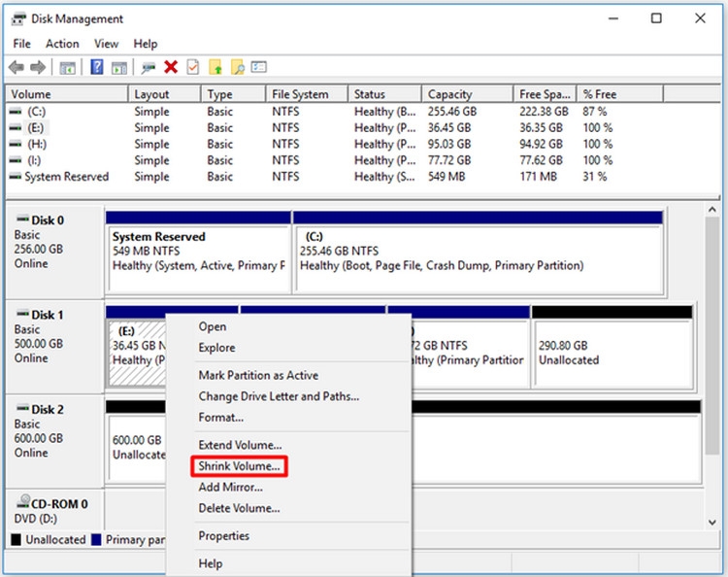Click the 94.92 GB free space cell

(x=541, y=144)
